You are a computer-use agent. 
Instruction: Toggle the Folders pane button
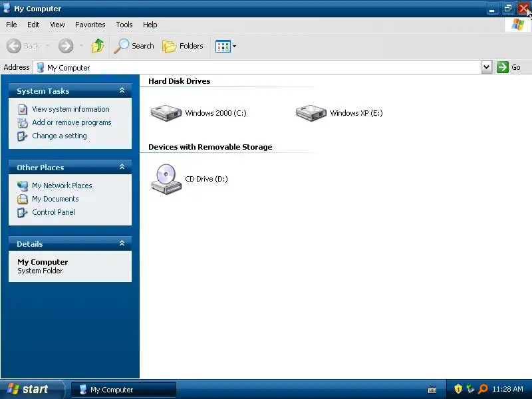pyautogui.click(x=183, y=46)
